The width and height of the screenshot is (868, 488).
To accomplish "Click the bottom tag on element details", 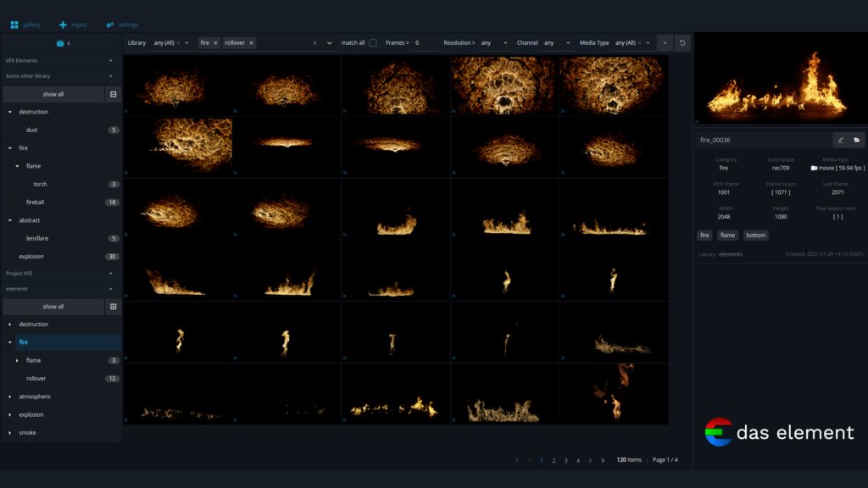I will point(755,236).
